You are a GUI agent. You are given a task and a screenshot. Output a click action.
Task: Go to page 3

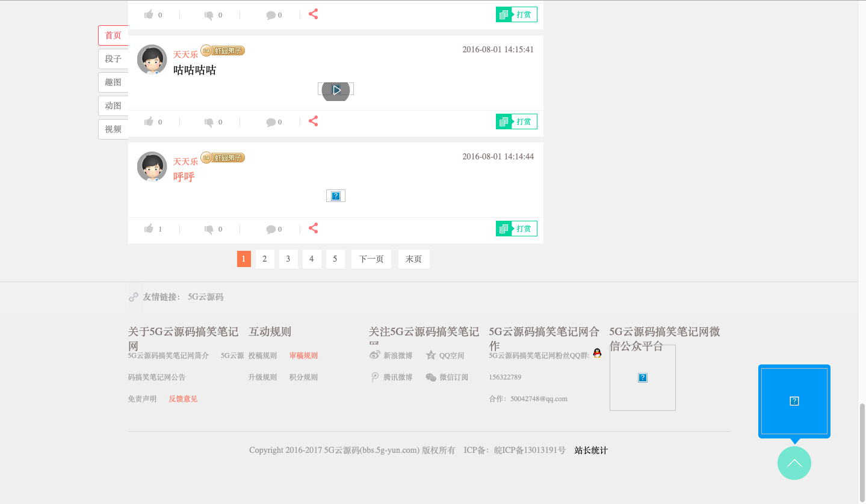288,259
